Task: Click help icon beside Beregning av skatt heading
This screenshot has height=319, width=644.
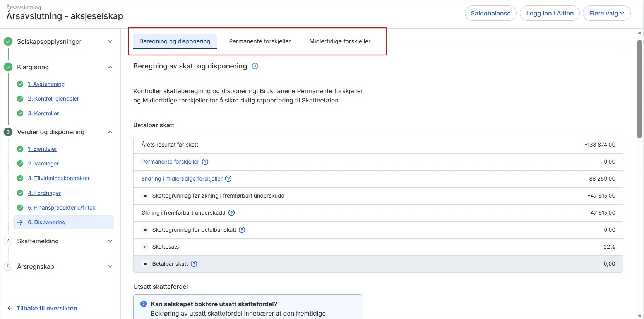Action: click(x=255, y=66)
